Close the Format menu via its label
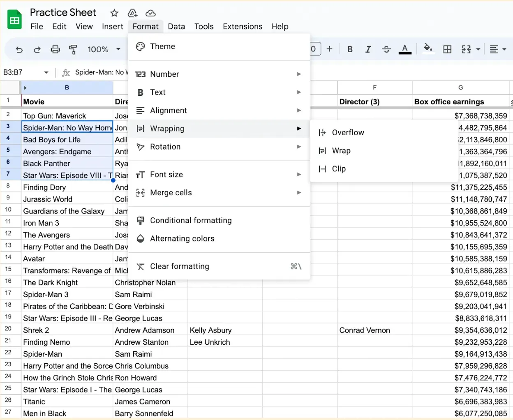This screenshot has width=513, height=420. click(146, 26)
